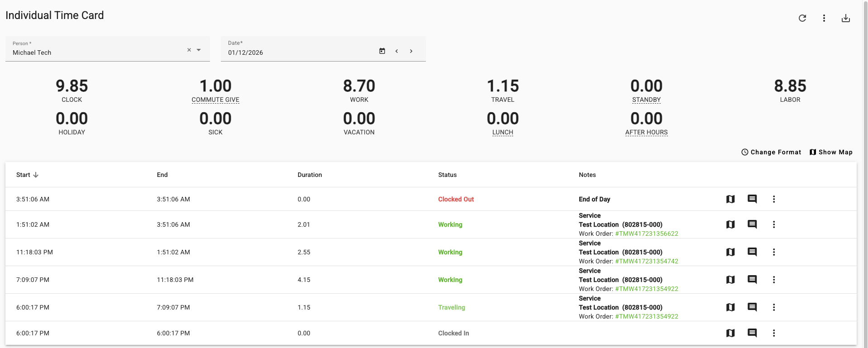Open work order #TMW417231354742 link
Viewport: 868px width, 348px height.
pyautogui.click(x=647, y=262)
